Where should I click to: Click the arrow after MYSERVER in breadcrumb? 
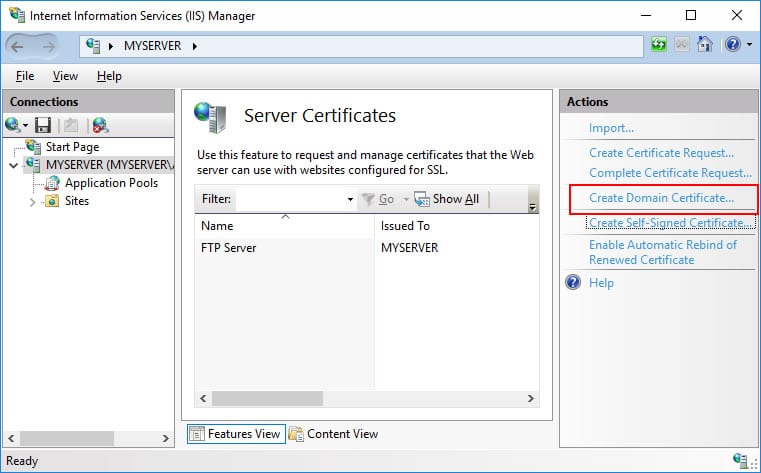coord(195,46)
